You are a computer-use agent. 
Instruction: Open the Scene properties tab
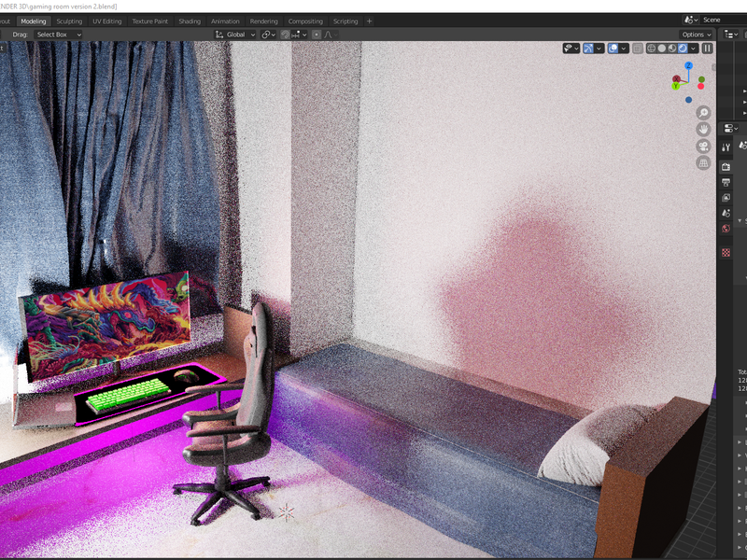tap(726, 214)
